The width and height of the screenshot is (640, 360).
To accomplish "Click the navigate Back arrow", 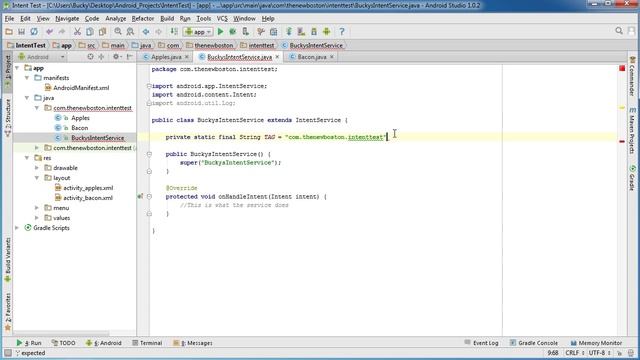I will (x=146, y=31).
